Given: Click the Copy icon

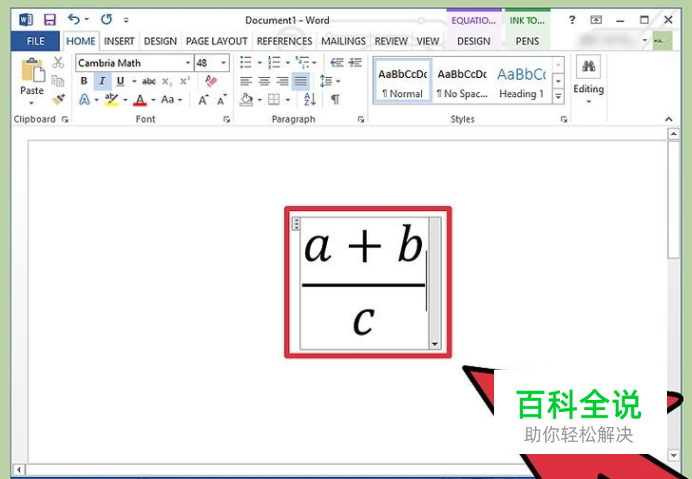Looking at the screenshot, I should tap(58, 81).
